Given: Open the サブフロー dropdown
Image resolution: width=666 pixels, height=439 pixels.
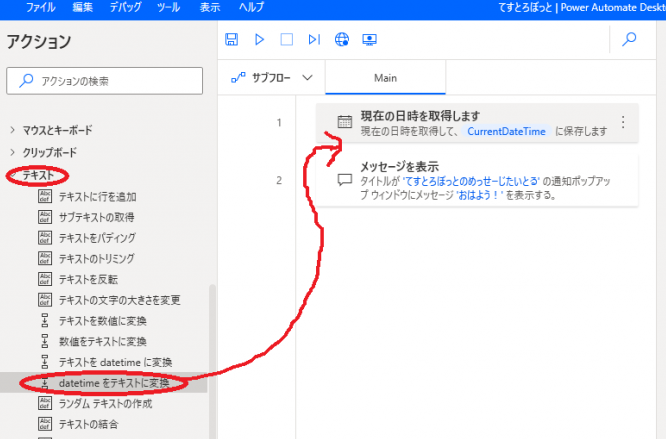Looking at the screenshot, I should tap(272, 78).
